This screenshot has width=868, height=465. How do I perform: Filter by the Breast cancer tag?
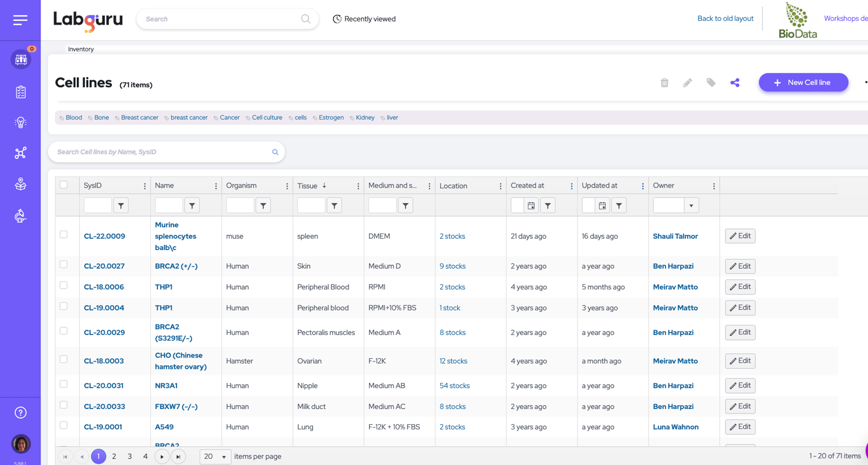(139, 118)
